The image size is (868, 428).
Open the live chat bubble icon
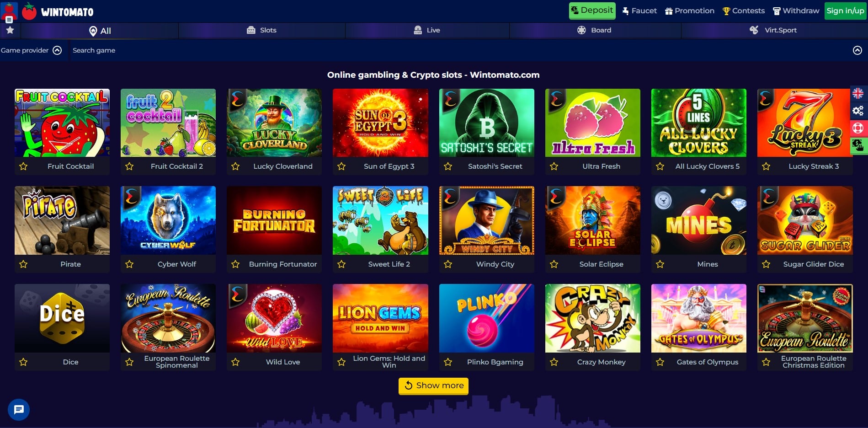click(19, 410)
